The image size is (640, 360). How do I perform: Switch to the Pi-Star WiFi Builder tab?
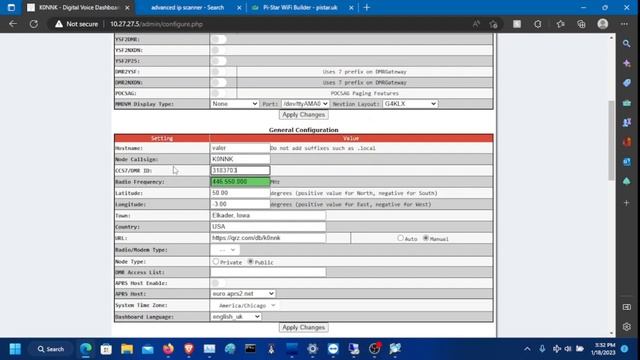300,7
